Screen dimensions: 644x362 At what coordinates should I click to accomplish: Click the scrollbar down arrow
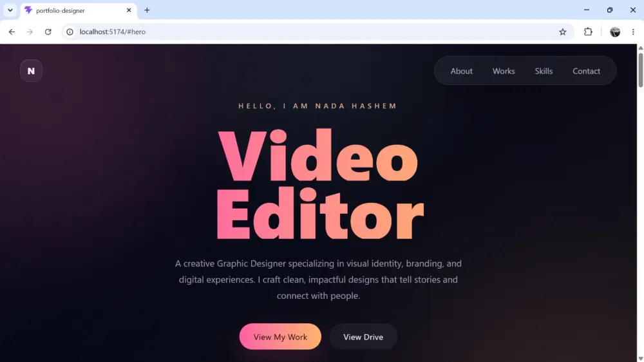(x=640, y=359)
